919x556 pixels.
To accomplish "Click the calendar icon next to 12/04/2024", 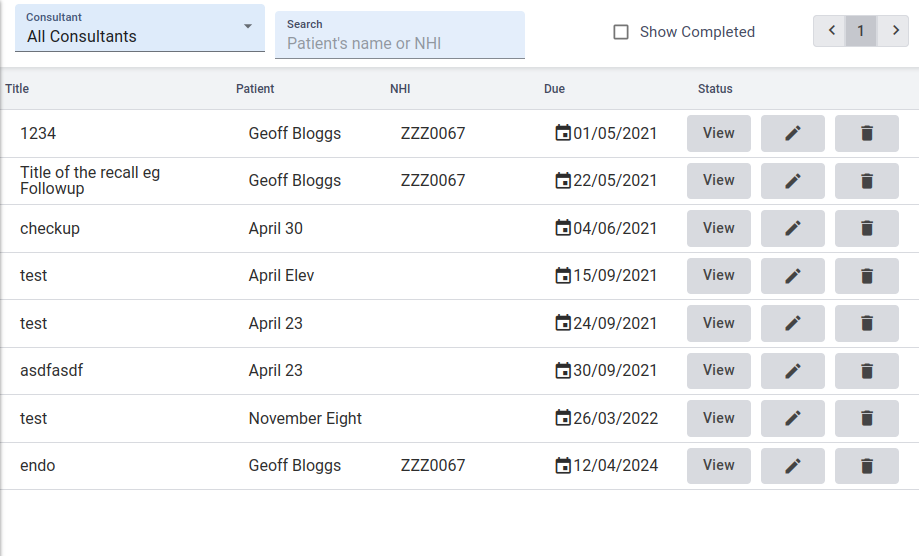I will [x=563, y=465].
